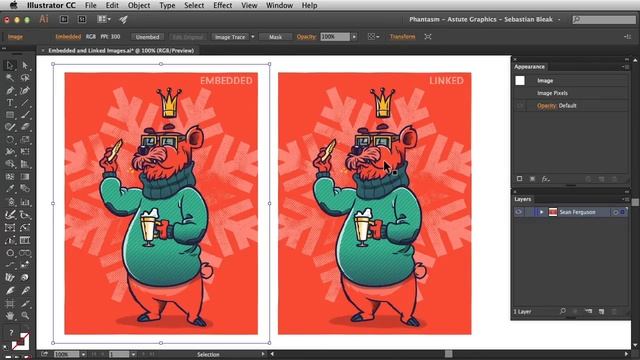The width and height of the screenshot is (640, 360).
Task: Open the Apple menu
Action: (x=13, y=5)
